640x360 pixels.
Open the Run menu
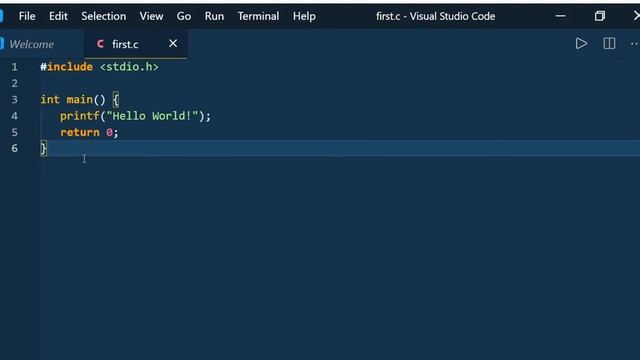pyautogui.click(x=214, y=16)
